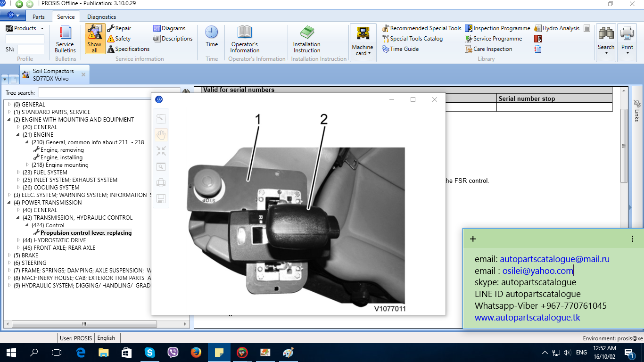Open the Time ribbon button
The width and height of the screenshot is (644, 362).
tap(212, 37)
